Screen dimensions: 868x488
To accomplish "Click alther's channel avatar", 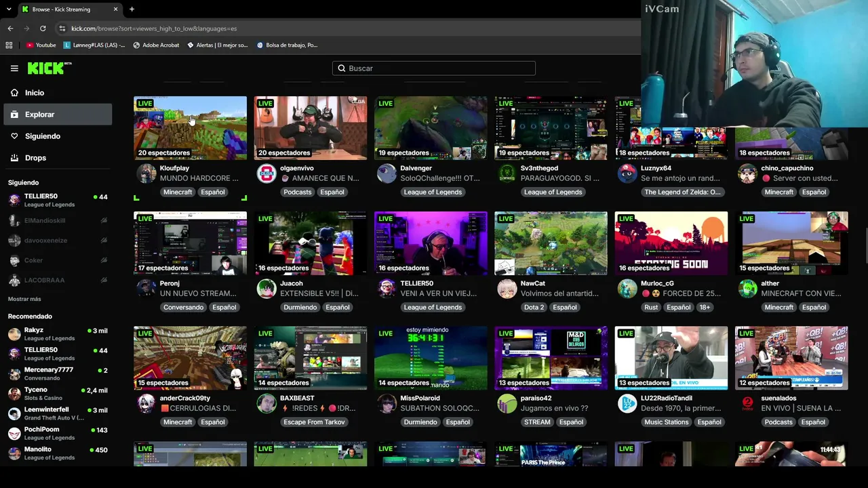I will pyautogui.click(x=747, y=289).
